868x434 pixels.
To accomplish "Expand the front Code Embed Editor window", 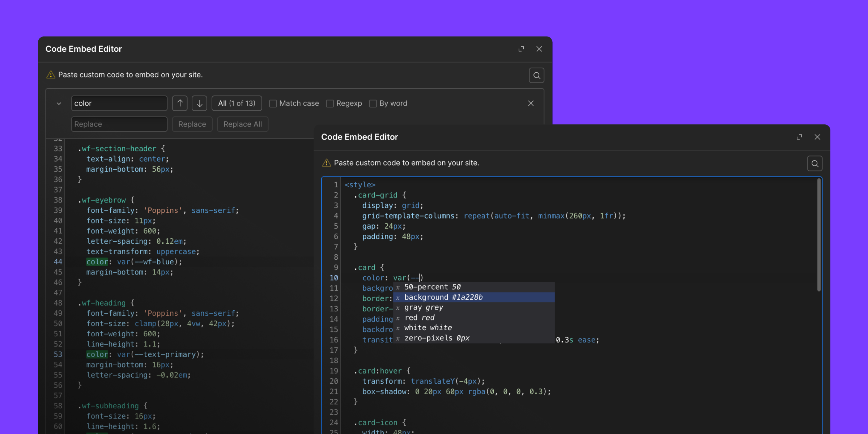I will pyautogui.click(x=800, y=137).
